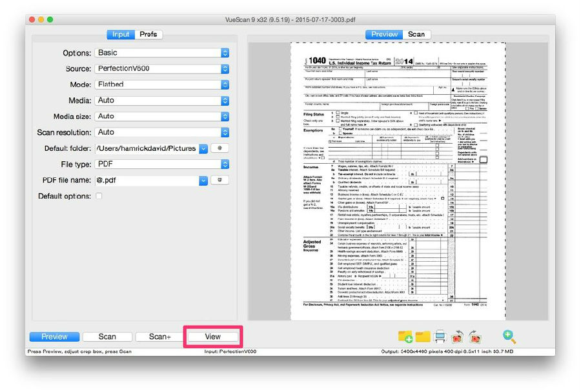The image size is (581, 392).
Task: Click the blue Preview button at bottom left
Action: click(x=54, y=337)
